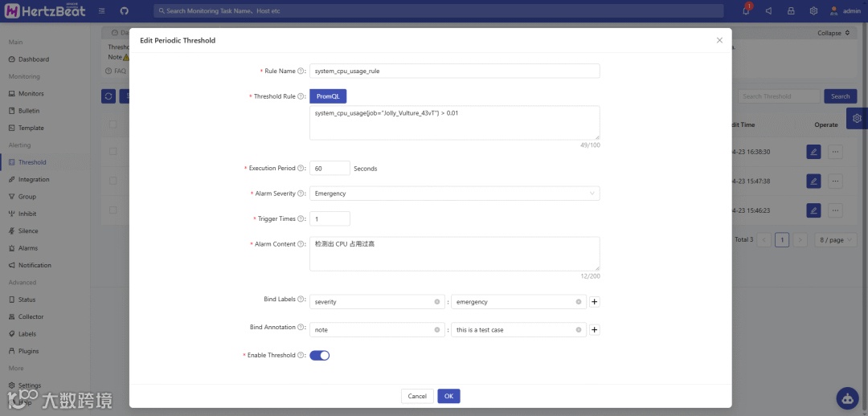The width and height of the screenshot is (868, 416).
Task: Open the chatbot assistant icon
Action: 848,398
